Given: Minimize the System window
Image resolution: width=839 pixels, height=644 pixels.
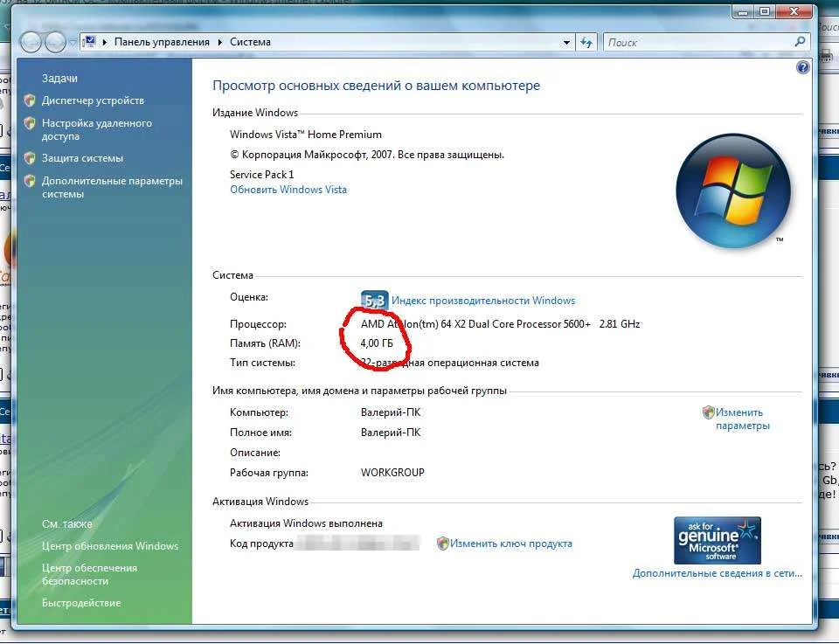Looking at the screenshot, I should (x=743, y=11).
